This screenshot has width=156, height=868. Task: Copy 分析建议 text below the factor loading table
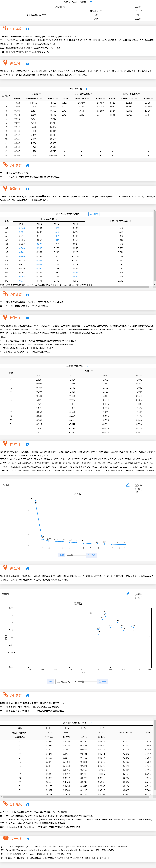coord(28,295)
